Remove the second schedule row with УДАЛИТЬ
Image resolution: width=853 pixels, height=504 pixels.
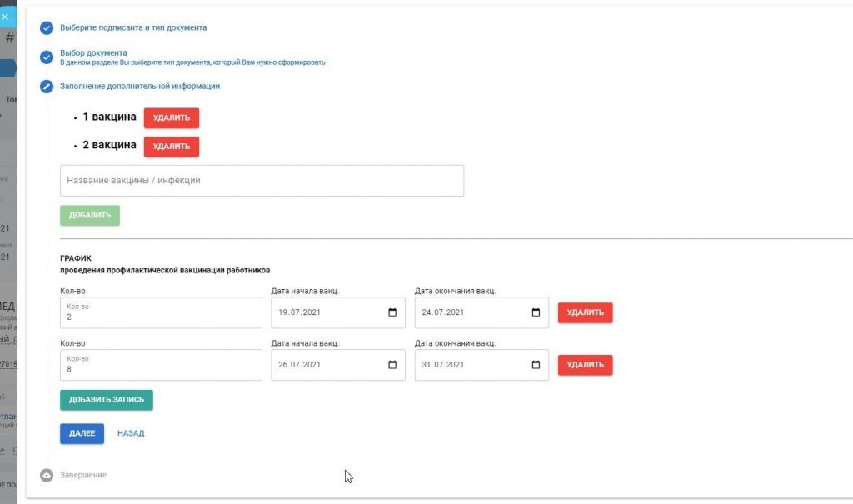tap(585, 365)
